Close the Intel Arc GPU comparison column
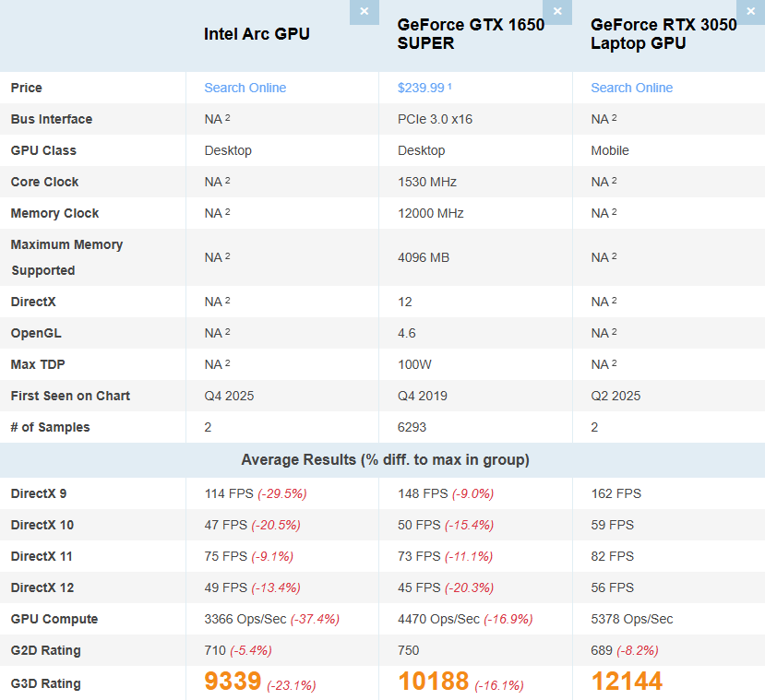765x700 pixels. 364,12
